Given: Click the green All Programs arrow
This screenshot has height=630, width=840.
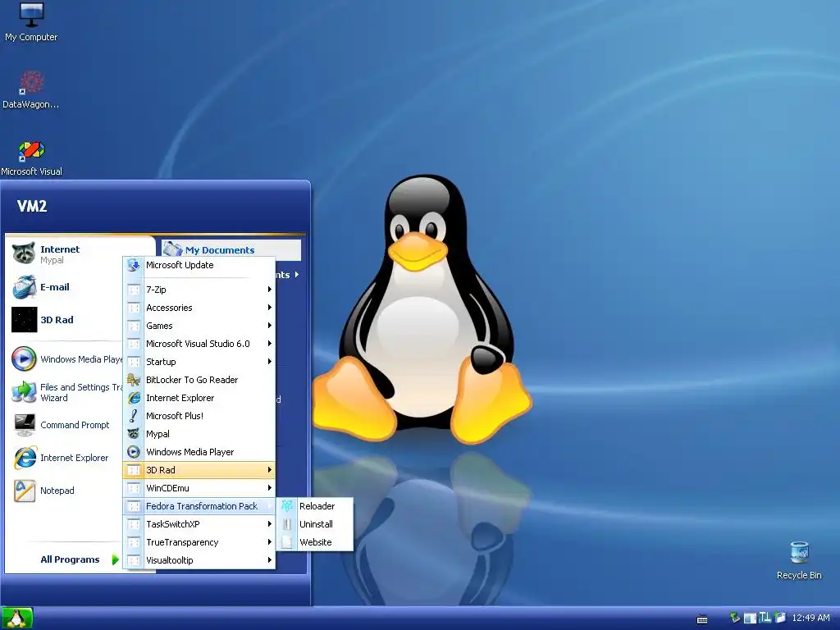Looking at the screenshot, I should 115,559.
